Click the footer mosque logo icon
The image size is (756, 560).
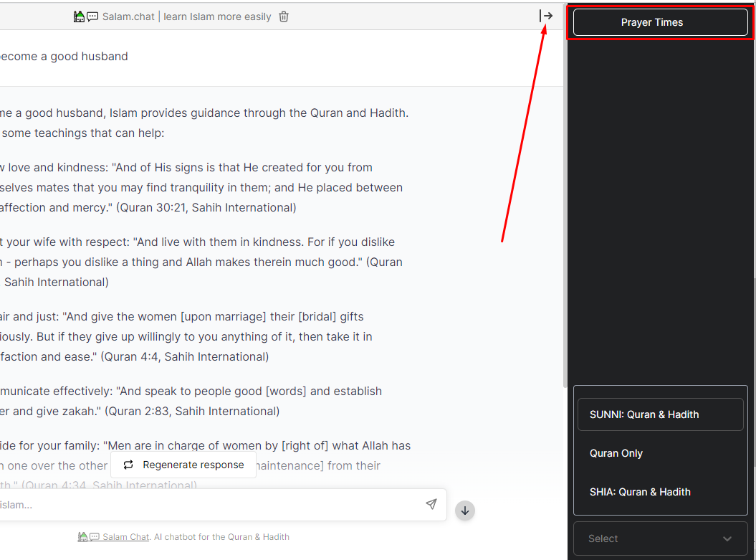coord(88,536)
